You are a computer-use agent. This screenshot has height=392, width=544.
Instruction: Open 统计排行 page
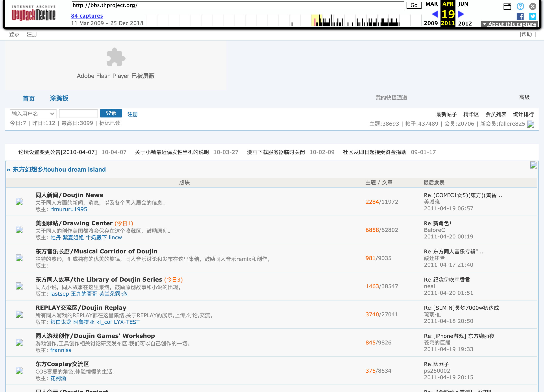(523, 114)
